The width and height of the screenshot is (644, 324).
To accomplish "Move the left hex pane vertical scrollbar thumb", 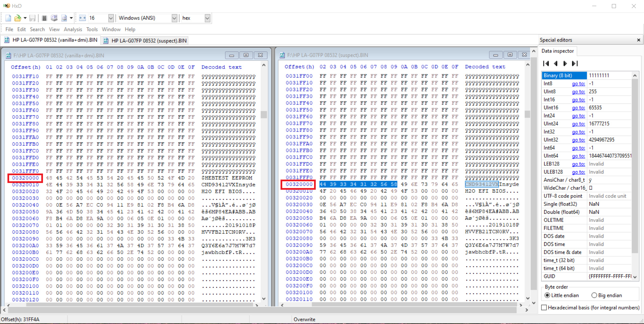I will click(x=264, y=114).
